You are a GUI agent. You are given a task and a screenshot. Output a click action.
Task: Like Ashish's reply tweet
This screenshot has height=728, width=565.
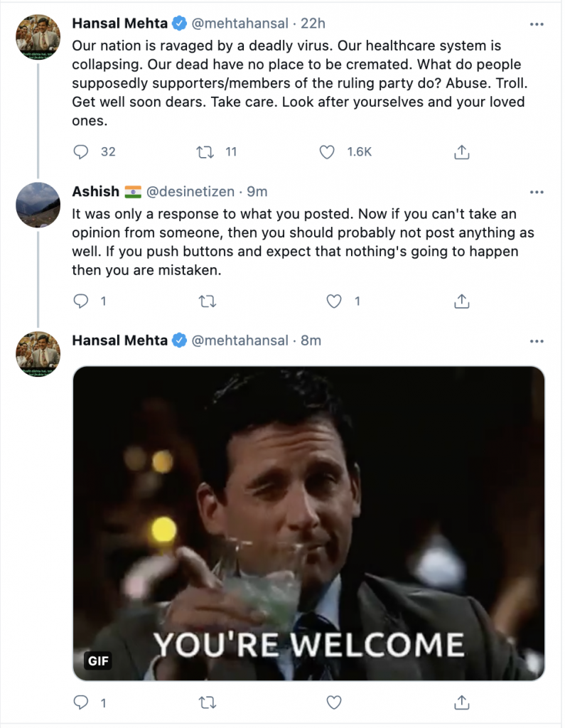pos(334,301)
